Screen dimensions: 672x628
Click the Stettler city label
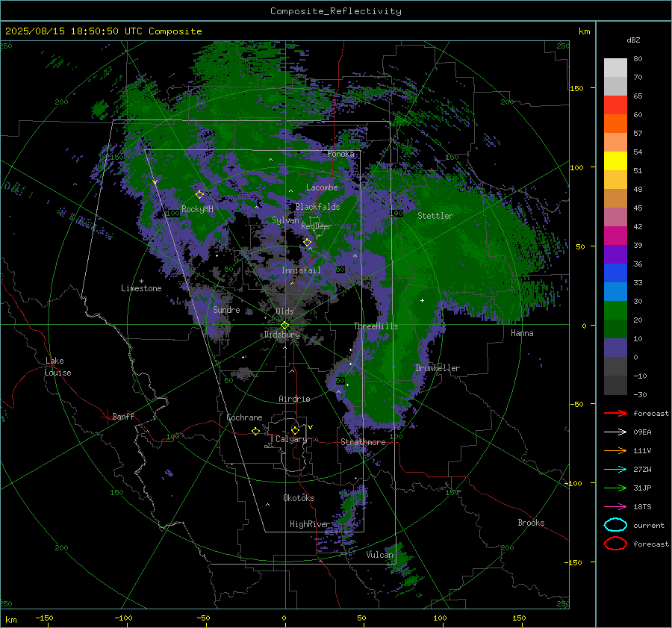[x=435, y=216]
